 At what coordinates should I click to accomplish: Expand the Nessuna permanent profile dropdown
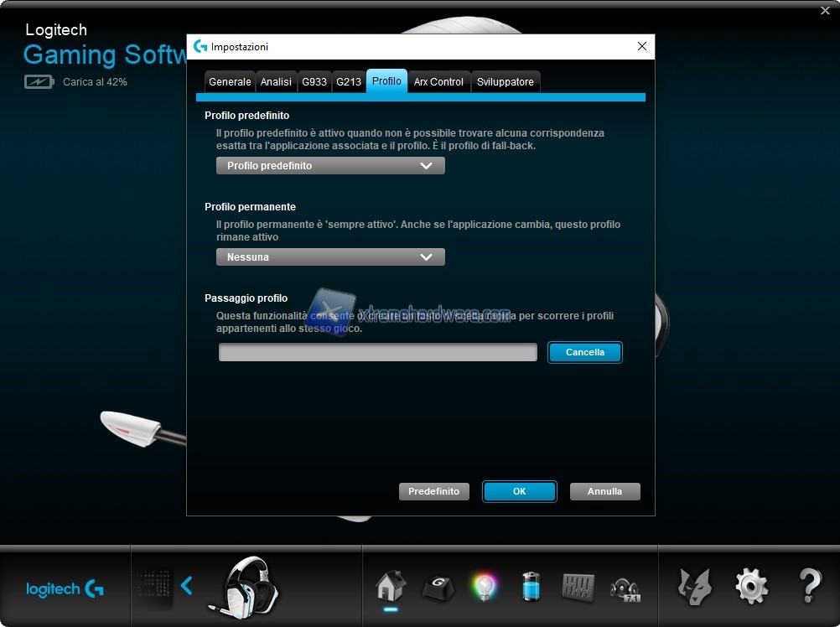click(330, 257)
